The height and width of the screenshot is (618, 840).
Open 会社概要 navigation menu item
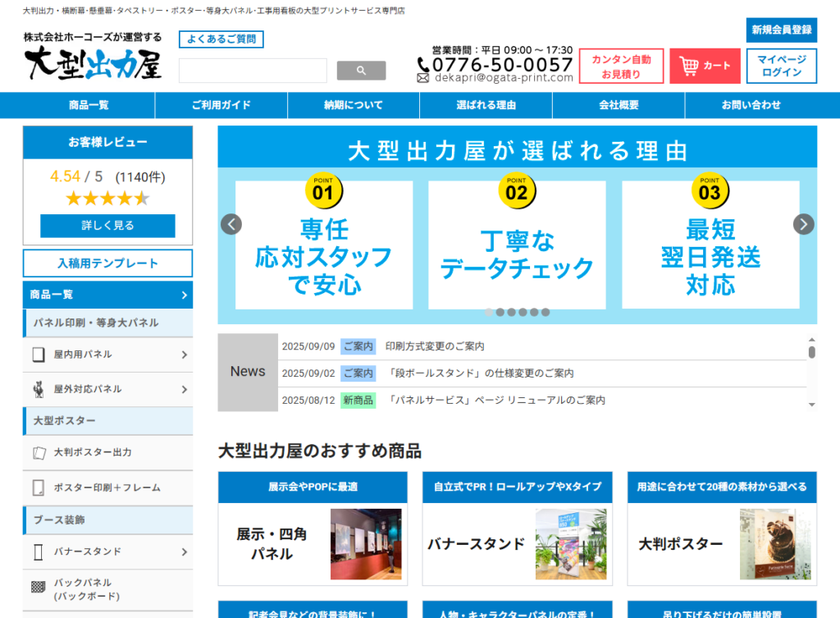pos(619,105)
